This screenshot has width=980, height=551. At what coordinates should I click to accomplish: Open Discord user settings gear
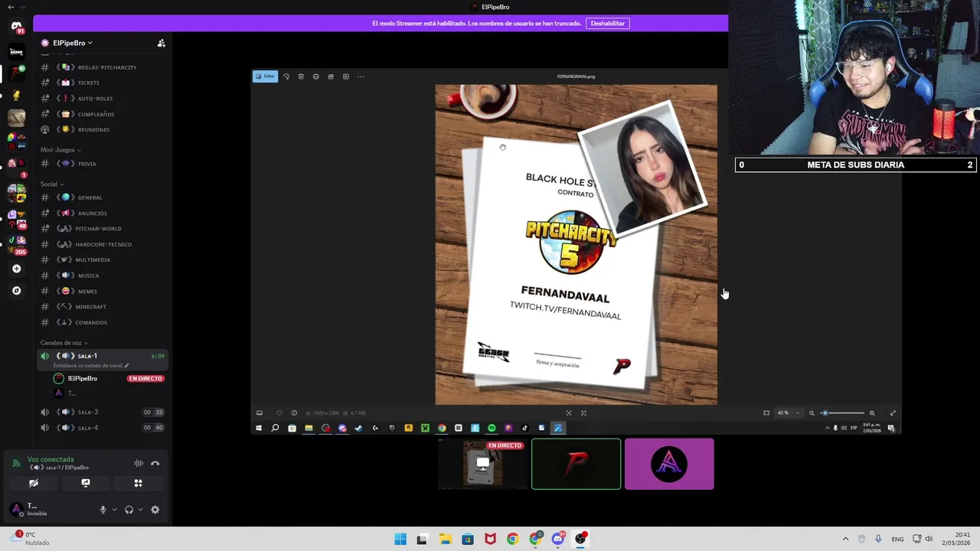click(x=155, y=510)
